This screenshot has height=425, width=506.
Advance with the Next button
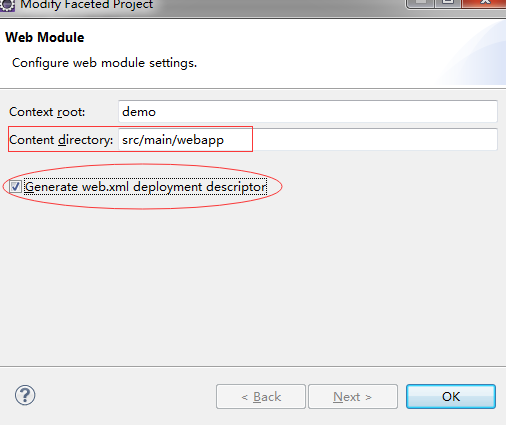(353, 397)
